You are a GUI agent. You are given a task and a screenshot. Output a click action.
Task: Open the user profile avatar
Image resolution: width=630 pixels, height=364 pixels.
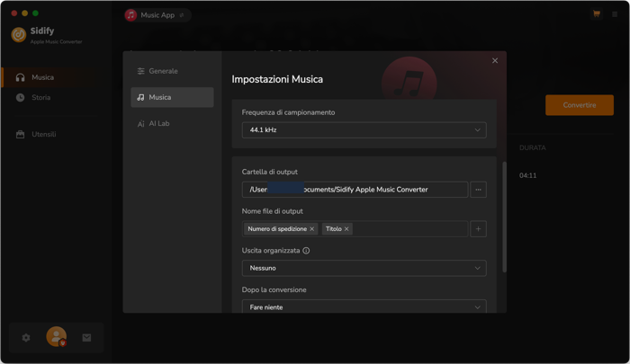coord(56,336)
